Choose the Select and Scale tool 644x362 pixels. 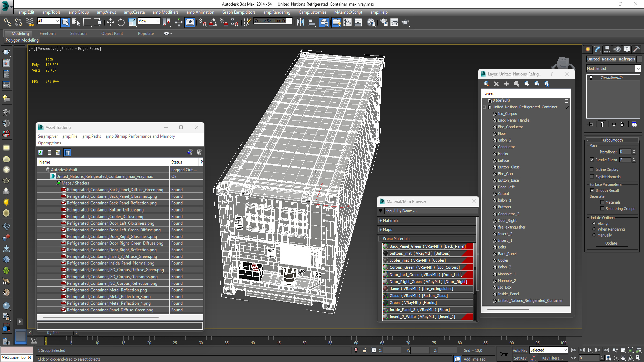pos(132,22)
